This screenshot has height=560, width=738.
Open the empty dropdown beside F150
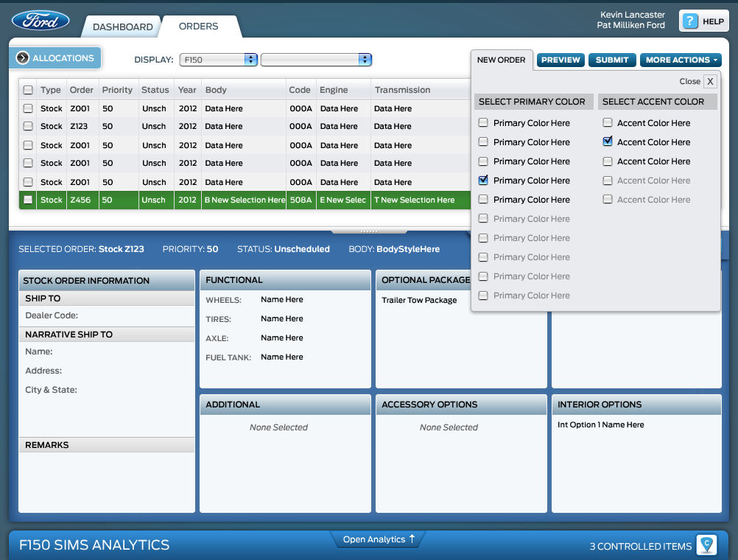point(316,60)
